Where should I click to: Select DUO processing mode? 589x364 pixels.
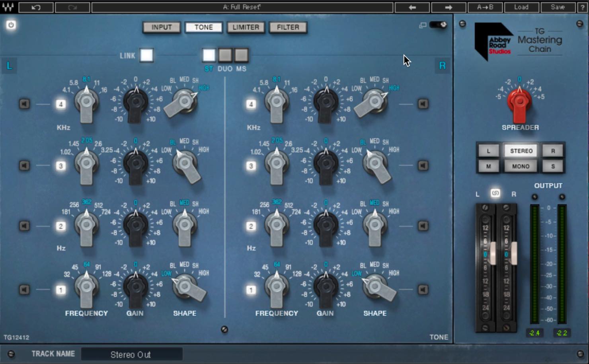pyautogui.click(x=225, y=55)
